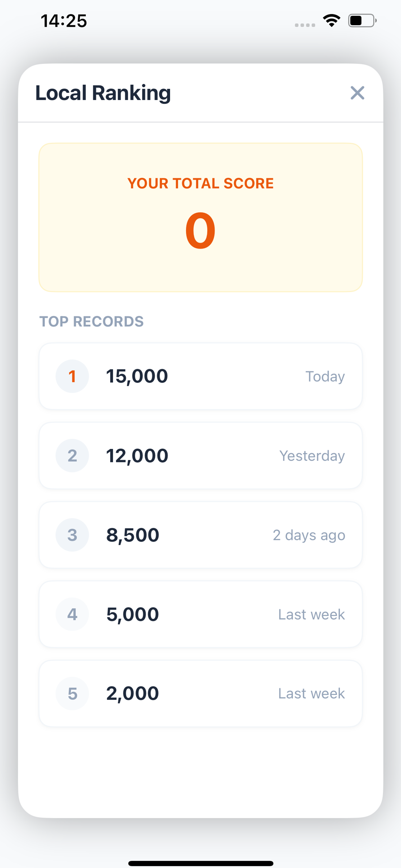Tap the Local Ranking title
This screenshot has width=401, height=868.
pos(103,93)
